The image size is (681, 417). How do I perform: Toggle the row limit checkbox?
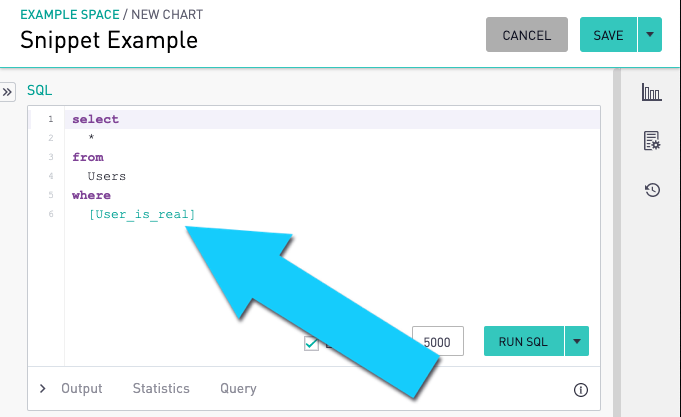[x=312, y=343]
